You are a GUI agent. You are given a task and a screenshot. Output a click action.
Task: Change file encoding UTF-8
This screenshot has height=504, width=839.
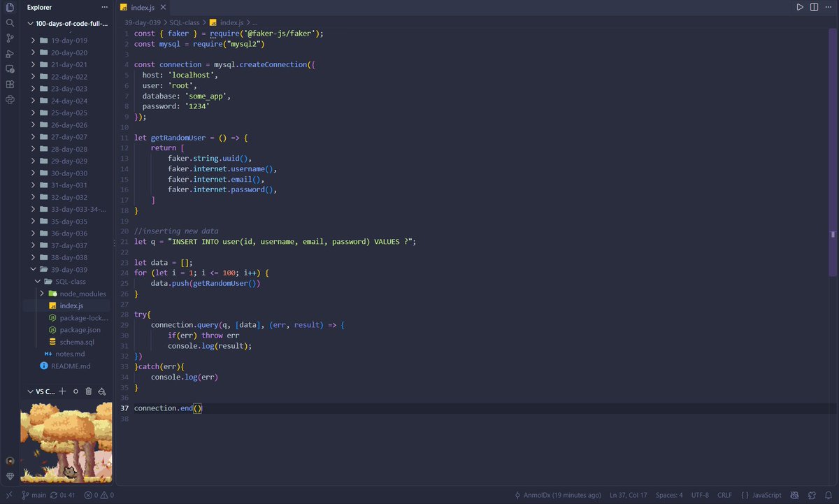click(700, 495)
